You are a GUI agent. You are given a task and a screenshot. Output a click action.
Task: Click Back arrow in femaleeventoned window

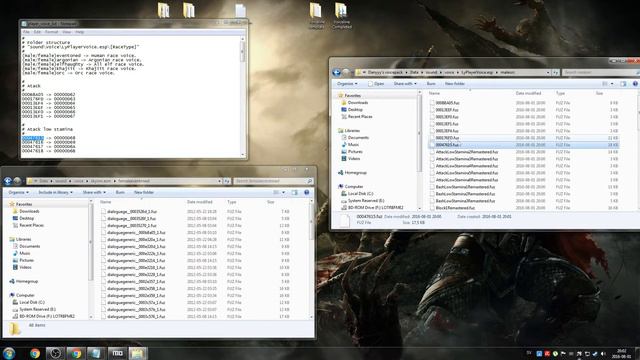(x=8, y=181)
